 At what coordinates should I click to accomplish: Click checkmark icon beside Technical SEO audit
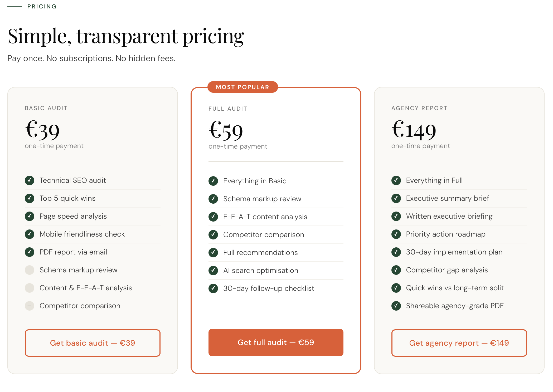(x=30, y=180)
